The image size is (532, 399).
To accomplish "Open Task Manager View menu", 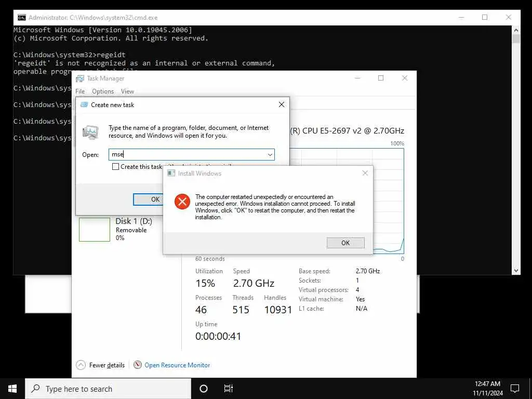I will (127, 91).
